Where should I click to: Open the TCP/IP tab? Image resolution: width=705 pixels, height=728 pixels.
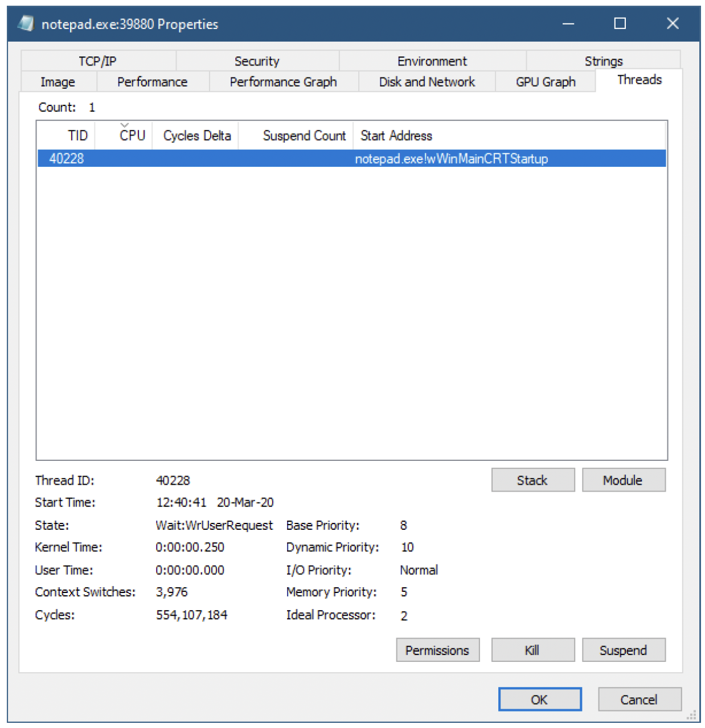(x=98, y=61)
